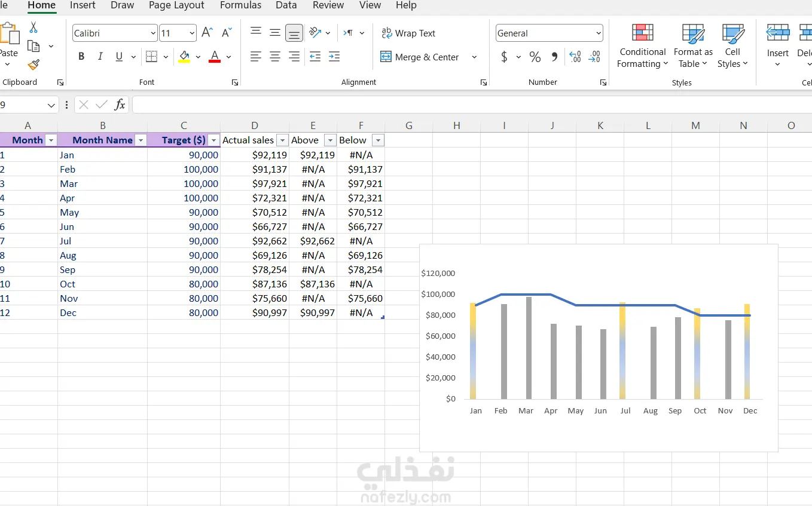Open the View ribbon tab
The image size is (812, 506).
[370, 5]
